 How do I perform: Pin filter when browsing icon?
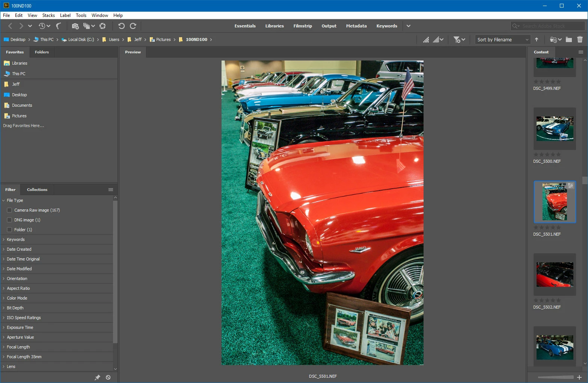coord(97,377)
